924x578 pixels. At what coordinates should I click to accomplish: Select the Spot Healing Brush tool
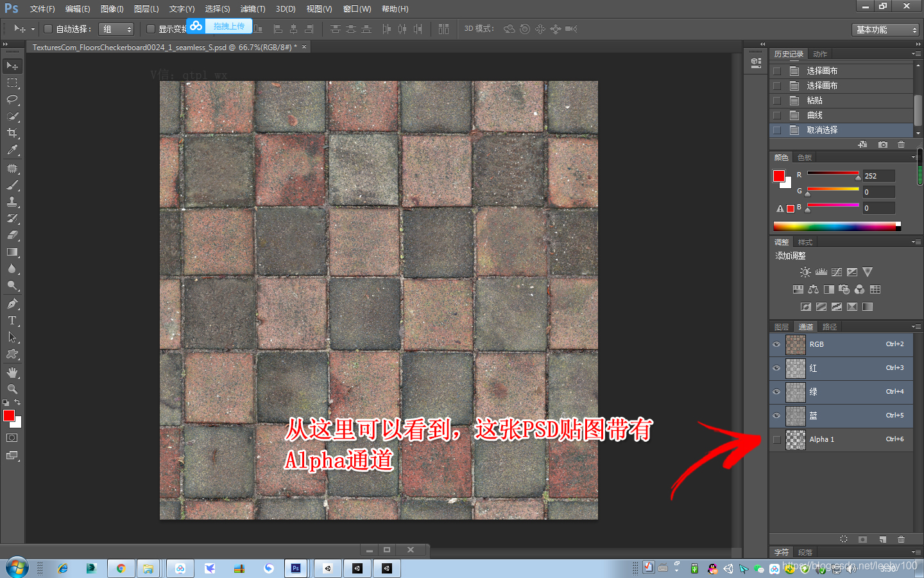[x=12, y=168]
